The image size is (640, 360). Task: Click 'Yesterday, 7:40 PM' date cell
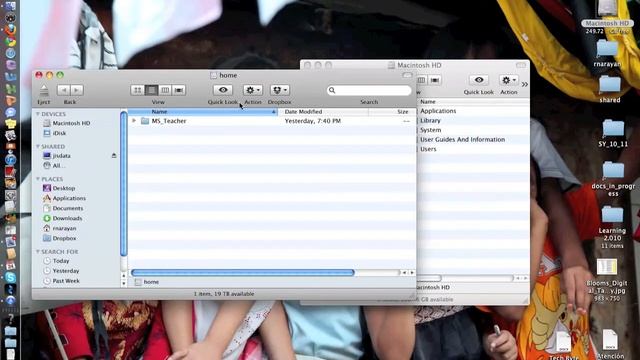coord(313,121)
